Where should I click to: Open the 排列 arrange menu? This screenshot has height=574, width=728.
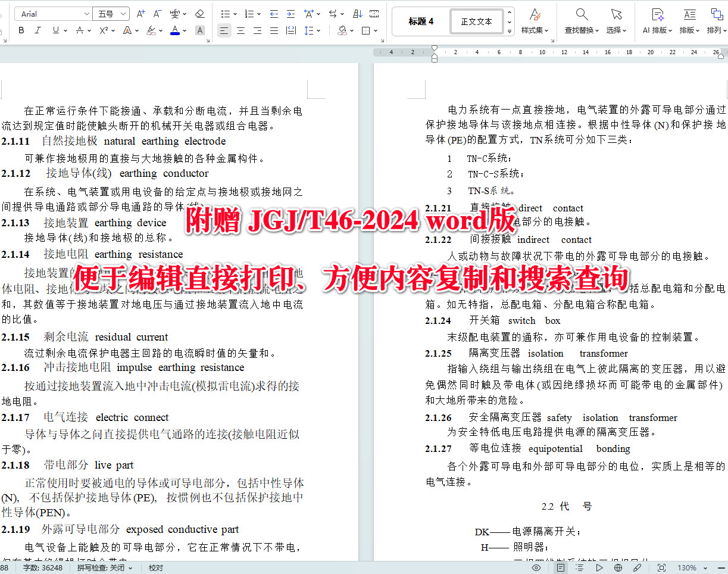click(x=717, y=21)
